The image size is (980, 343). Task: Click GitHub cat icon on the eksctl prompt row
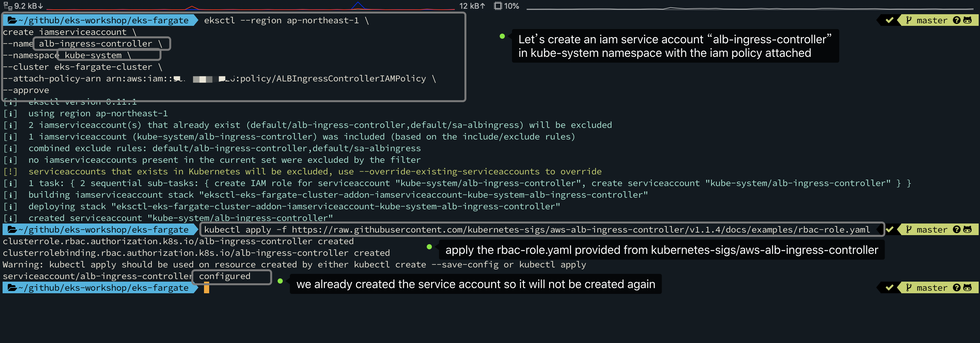click(x=967, y=21)
